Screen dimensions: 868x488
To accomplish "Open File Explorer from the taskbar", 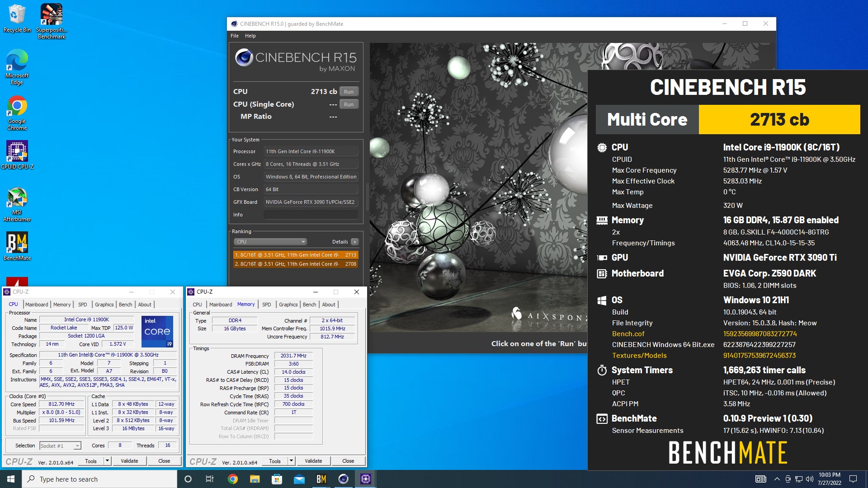I will pyautogui.click(x=255, y=479).
